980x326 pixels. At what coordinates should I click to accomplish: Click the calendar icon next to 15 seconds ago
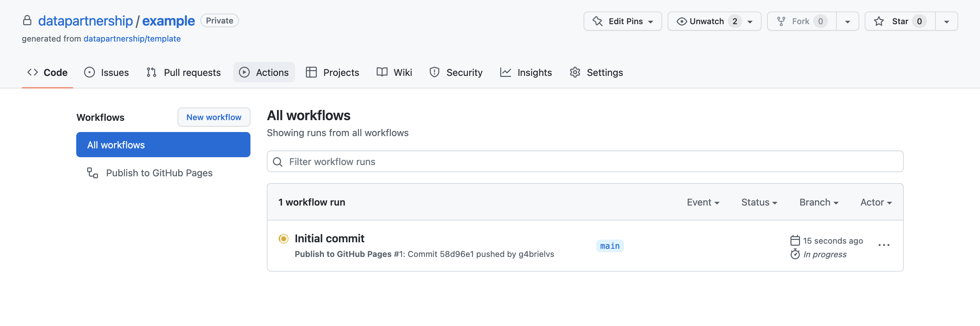click(x=795, y=240)
